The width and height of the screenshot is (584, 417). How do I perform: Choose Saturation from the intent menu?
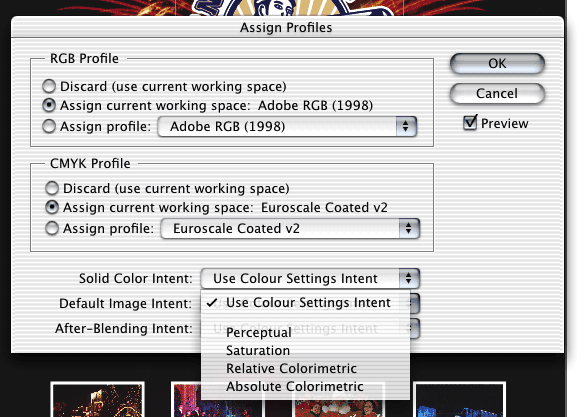tap(305, 350)
